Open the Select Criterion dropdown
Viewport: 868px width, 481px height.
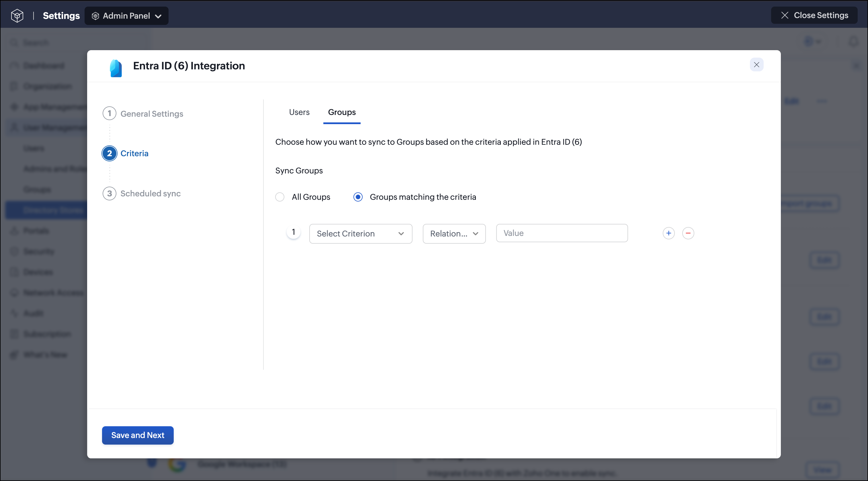click(361, 233)
